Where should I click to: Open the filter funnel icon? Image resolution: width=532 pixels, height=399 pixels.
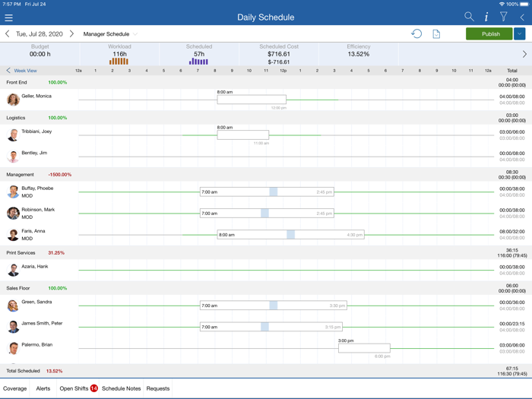(504, 17)
